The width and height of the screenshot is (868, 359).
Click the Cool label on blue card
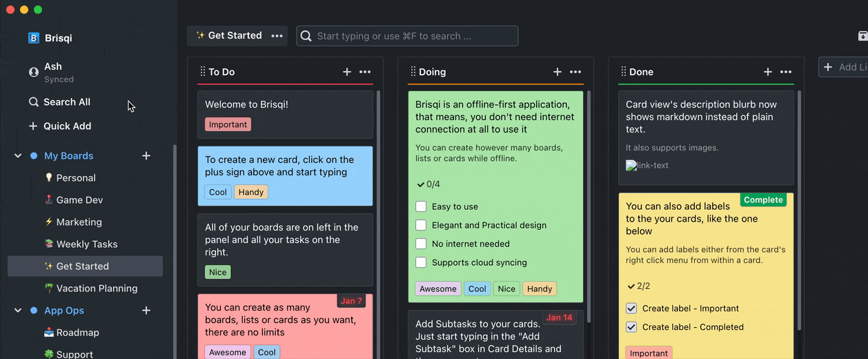(x=218, y=192)
